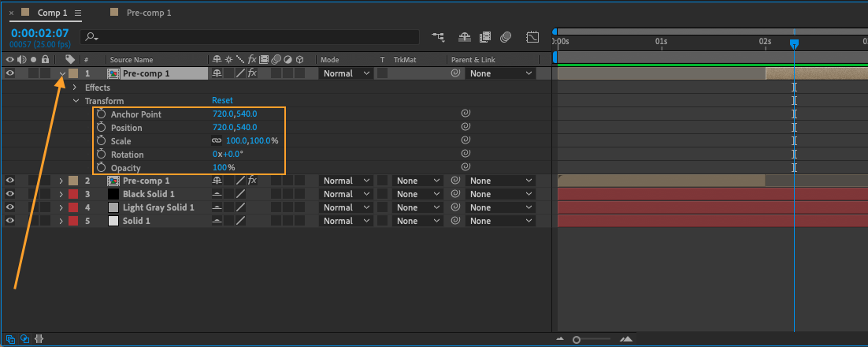Viewport: 868px width, 347px height.
Task: Toggle the shy layers hide switch
Action: (465, 37)
